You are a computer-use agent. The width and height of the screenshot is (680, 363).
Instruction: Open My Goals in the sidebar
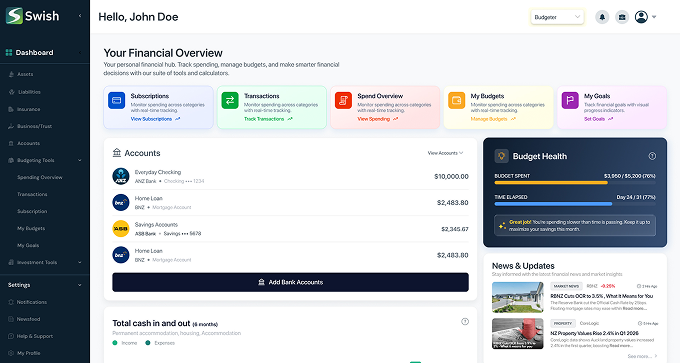pyautogui.click(x=28, y=245)
